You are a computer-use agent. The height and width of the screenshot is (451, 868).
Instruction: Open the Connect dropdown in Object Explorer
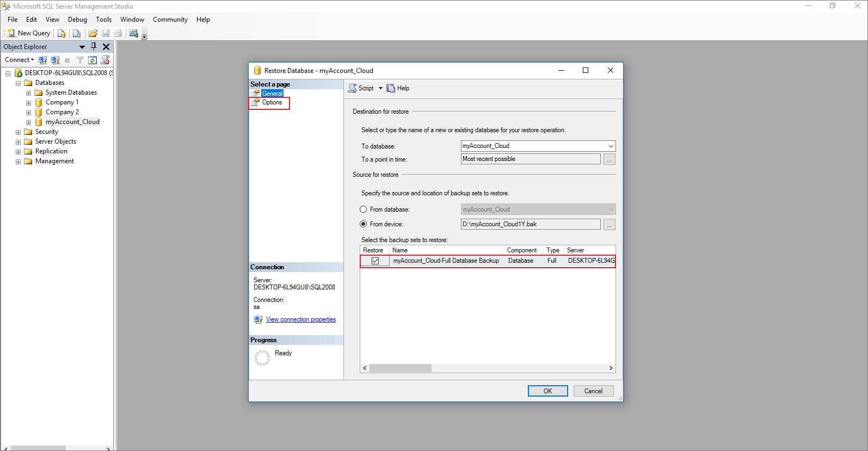[20, 60]
